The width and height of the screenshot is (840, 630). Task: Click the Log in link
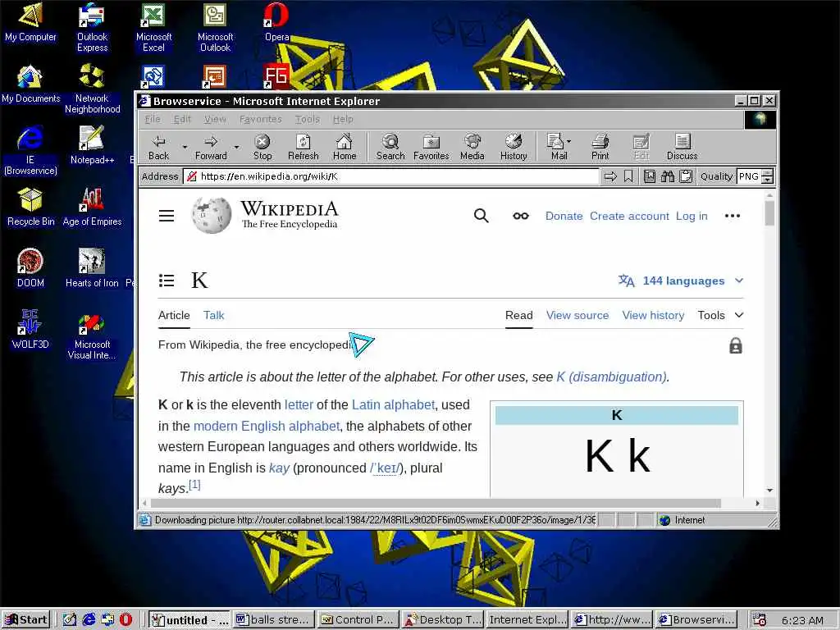(692, 216)
